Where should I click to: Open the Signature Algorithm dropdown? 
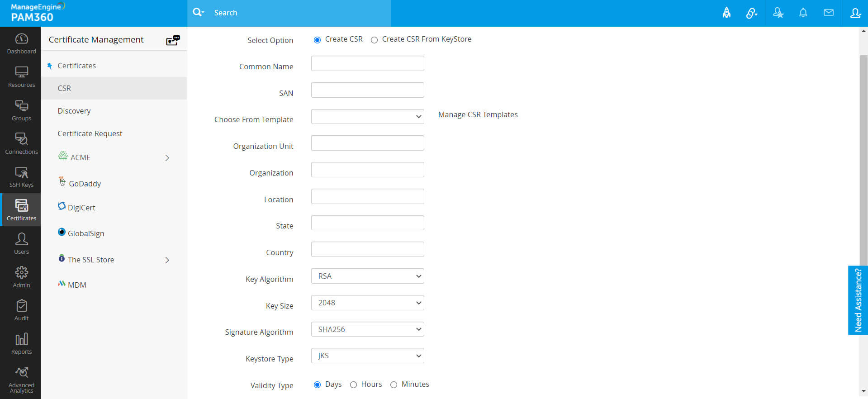tap(368, 329)
